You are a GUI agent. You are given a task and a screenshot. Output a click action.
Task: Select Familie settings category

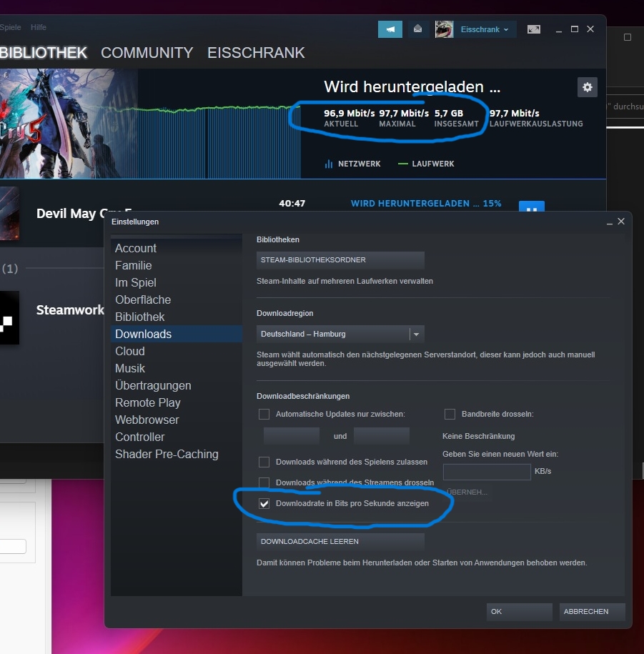[x=177, y=265]
